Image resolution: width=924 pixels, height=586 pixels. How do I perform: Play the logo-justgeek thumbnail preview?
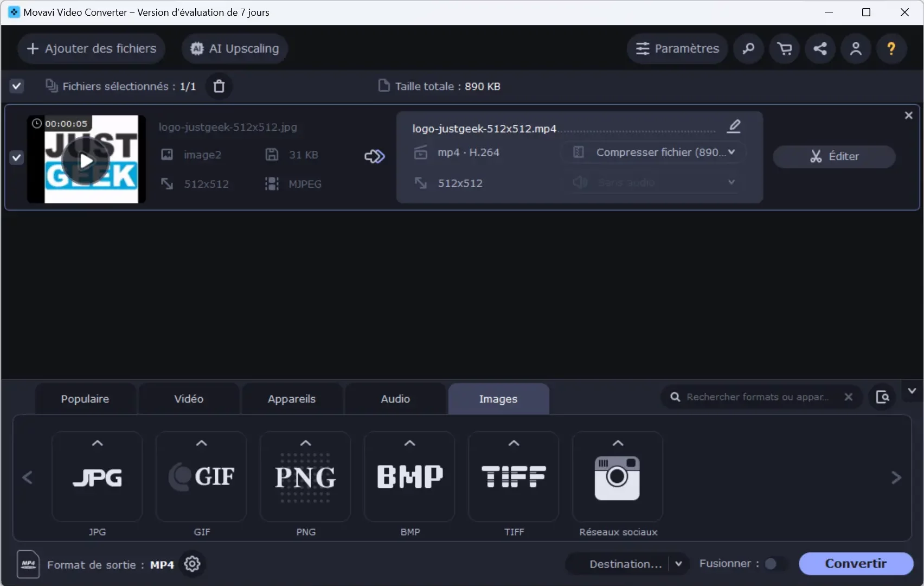(85, 161)
